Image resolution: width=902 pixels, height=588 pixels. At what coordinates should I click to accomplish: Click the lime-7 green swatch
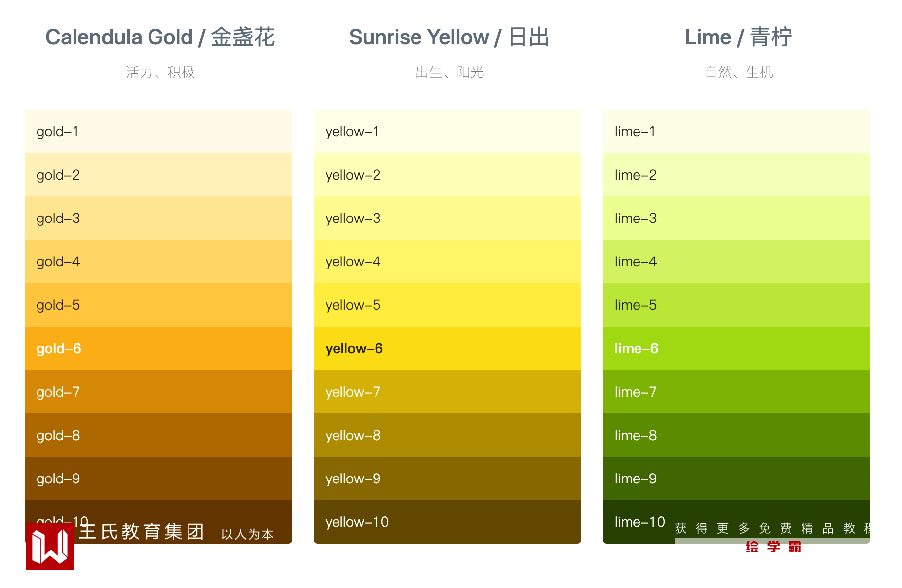pyautogui.click(x=736, y=392)
